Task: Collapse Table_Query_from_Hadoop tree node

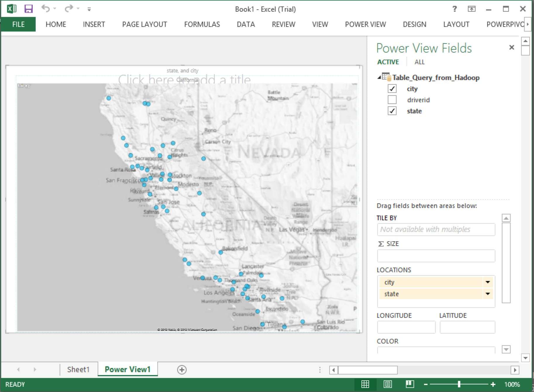Action: click(379, 77)
